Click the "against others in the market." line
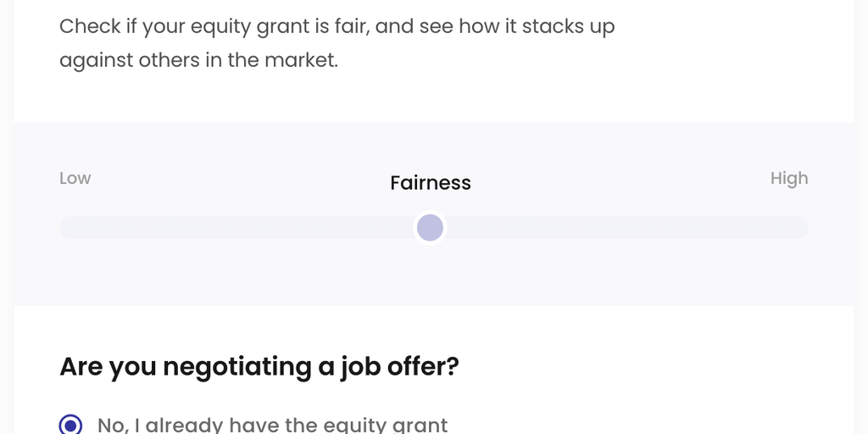The width and height of the screenshot is (868, 434). 198,61
